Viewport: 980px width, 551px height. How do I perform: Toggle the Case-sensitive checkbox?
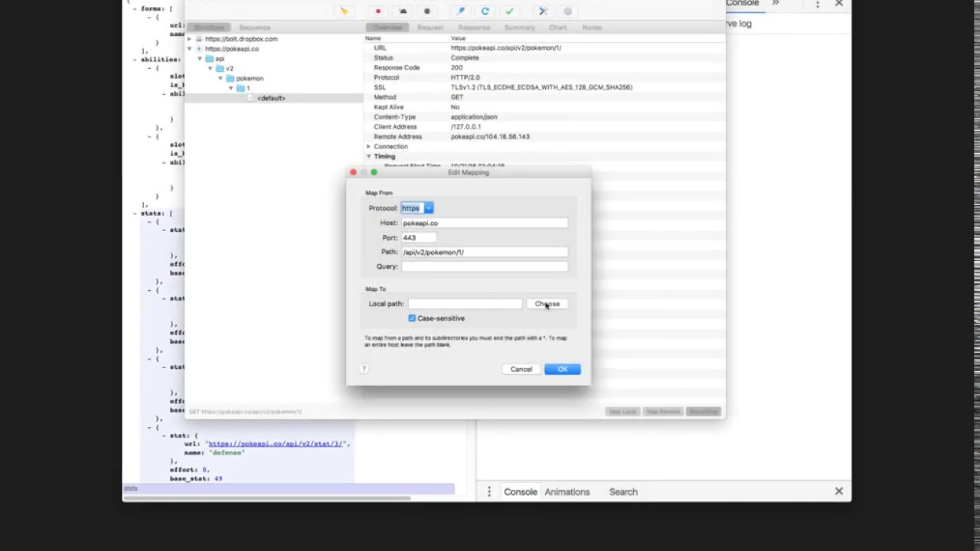click(x=412, y=318)
